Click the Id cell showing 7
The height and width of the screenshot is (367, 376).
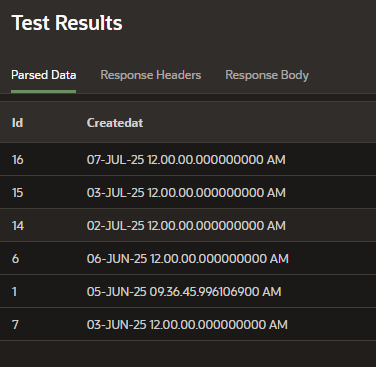[x=15, y=325]
